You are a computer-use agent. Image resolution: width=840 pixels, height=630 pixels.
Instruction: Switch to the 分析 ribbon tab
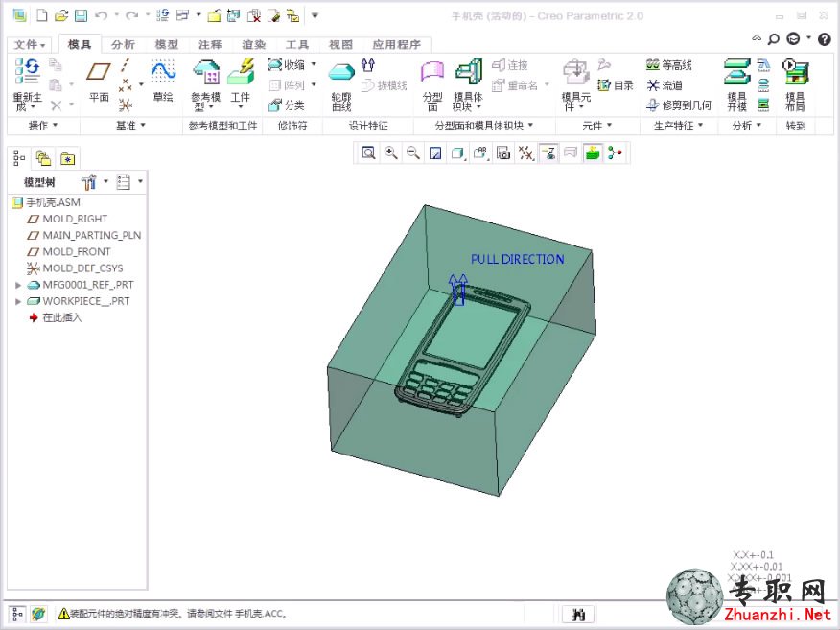tap(123, 44)
